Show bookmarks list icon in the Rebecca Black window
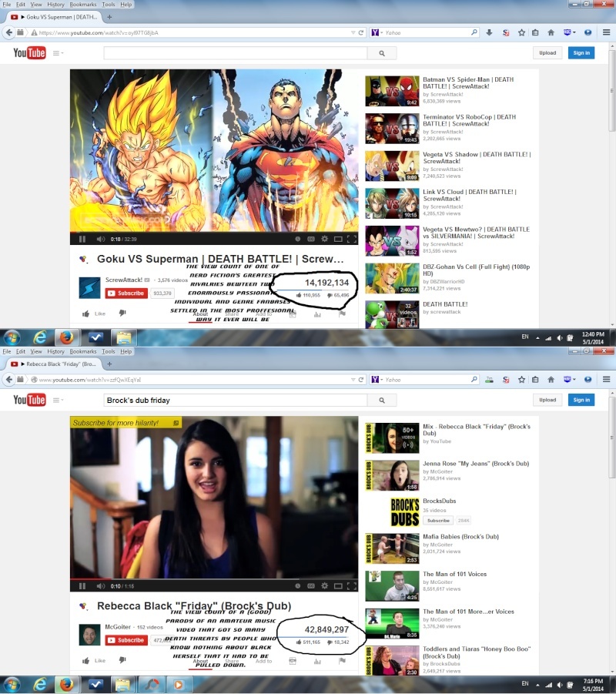Screen dimensions: 616x694 point(535,379)
